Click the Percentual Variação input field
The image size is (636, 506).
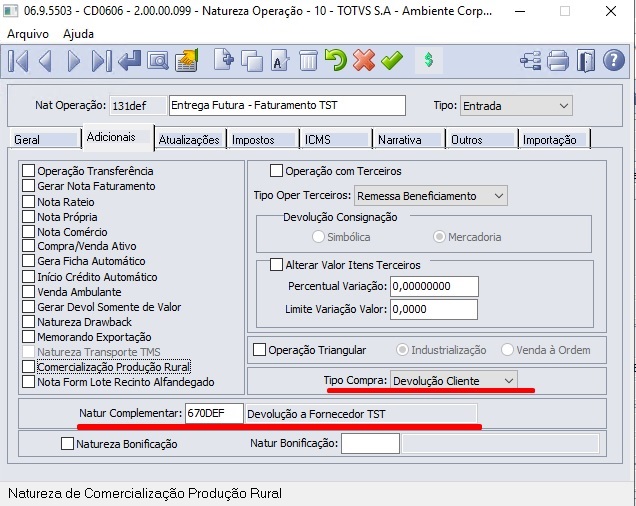click(434, 286)
